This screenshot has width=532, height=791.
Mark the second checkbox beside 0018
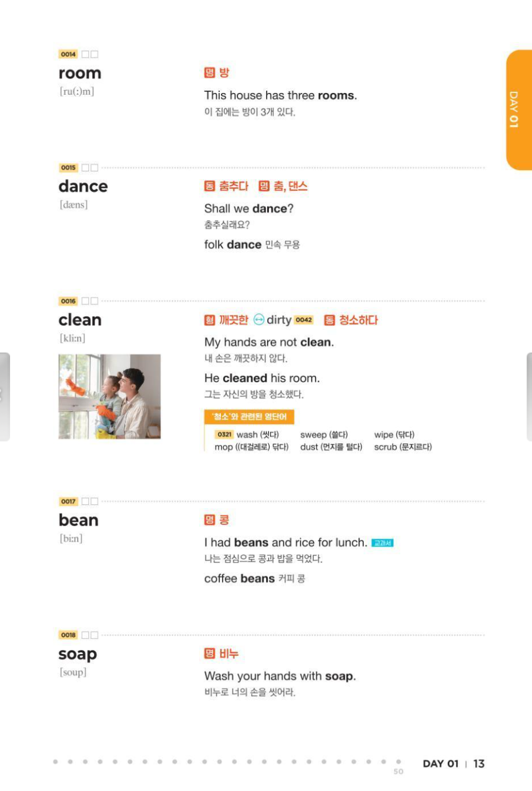pyautogui.click(x=94, y=635)
